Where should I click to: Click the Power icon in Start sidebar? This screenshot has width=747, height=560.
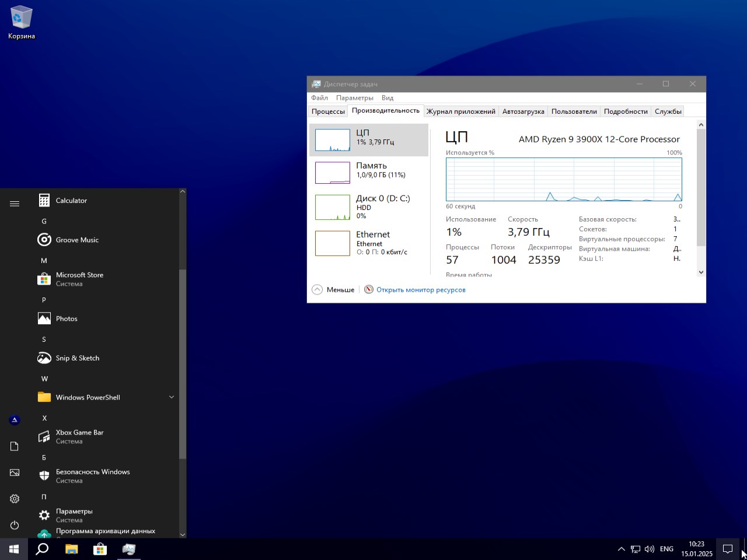(15, 525)
